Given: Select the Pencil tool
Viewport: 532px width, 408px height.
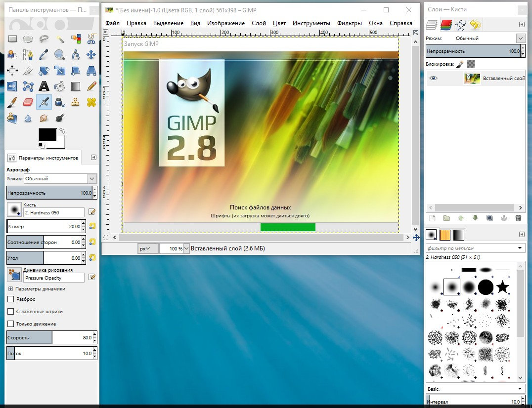Looking at the screenshot, I should [91, 86].
